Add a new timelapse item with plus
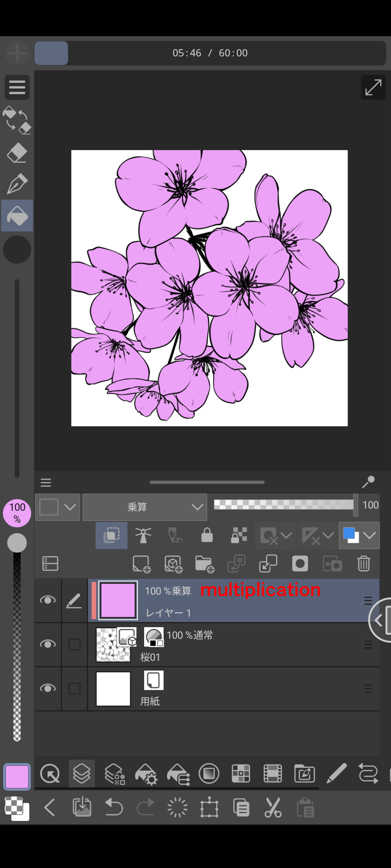Viewport: 391px width, 868px height. click(x=17, y=53)
